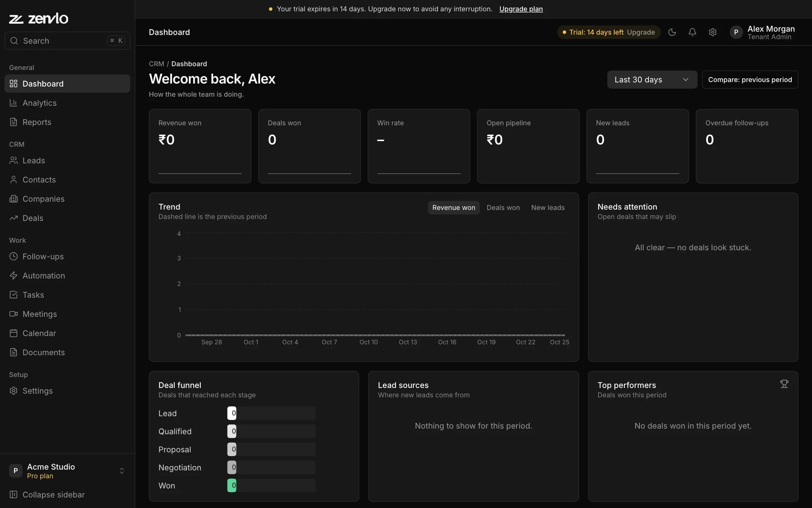Open the header settings gear icon
This screenshot has height=508, width=812.
[712, 32]
